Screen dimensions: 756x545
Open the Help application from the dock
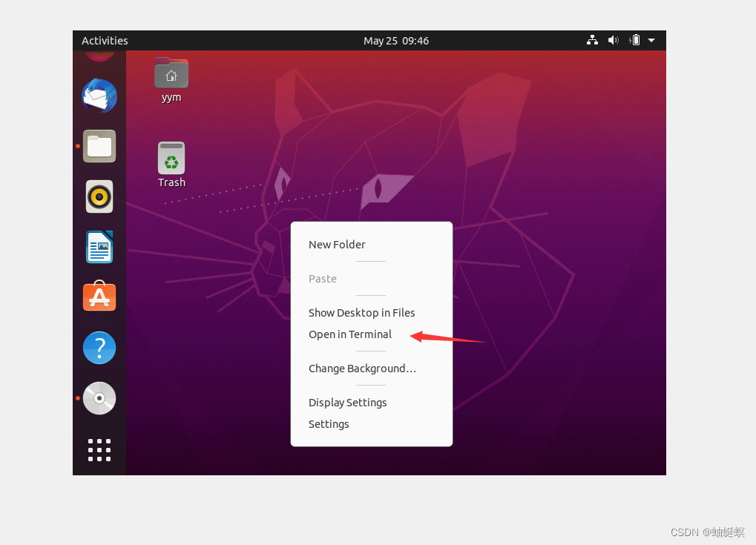pos(99,347)
